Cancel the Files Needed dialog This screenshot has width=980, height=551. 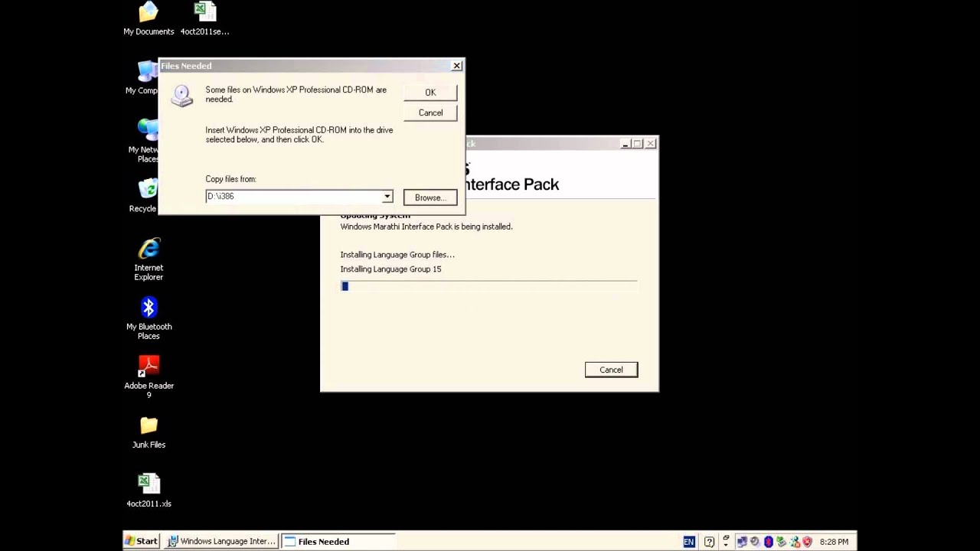(430, 112)
